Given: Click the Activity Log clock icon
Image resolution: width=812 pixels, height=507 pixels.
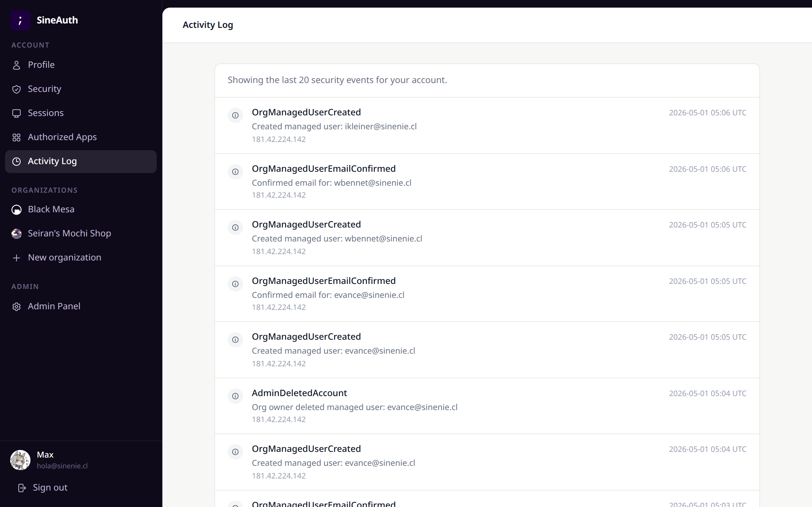Looking at the screenshot, I should [x=16, y=162].
